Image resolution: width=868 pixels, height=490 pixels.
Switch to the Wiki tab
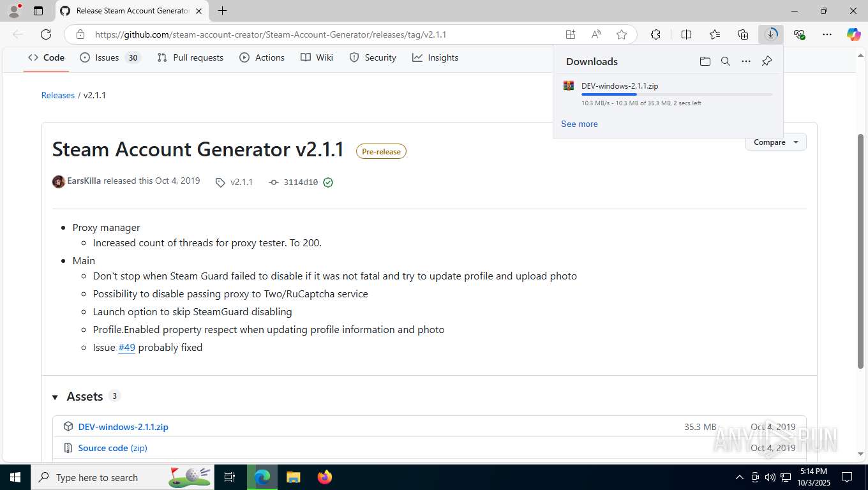[x=317, y=57]
